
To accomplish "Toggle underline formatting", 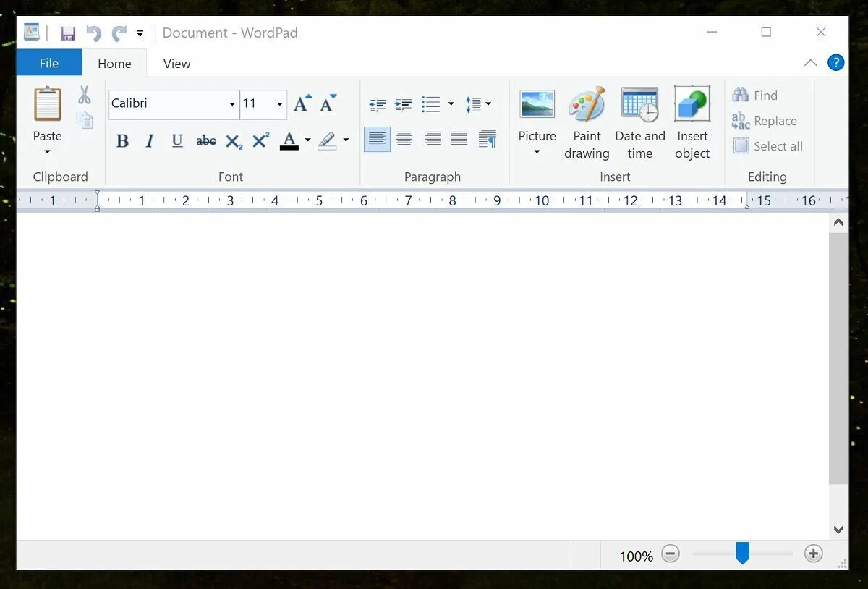I will (177, 140).
